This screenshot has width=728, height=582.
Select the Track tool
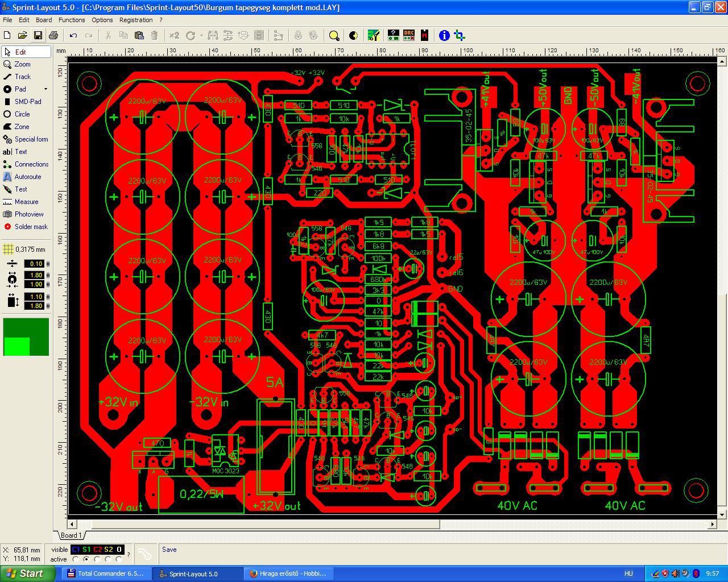[x=26, y=77]
